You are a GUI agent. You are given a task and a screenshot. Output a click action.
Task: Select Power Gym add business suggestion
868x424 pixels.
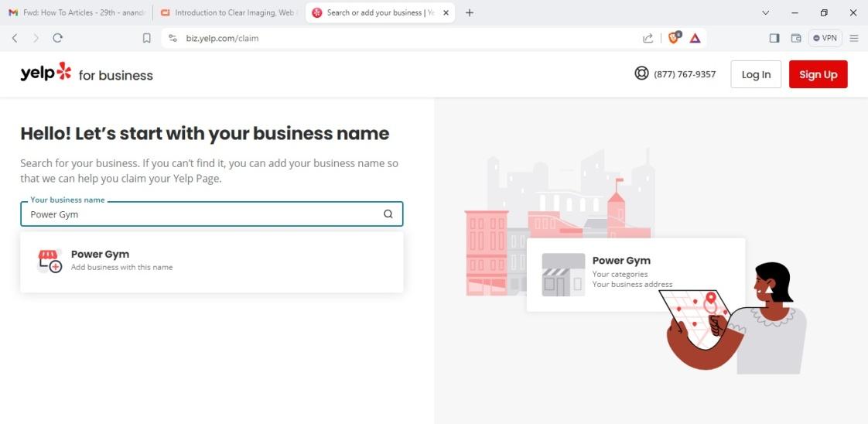pos(211,262)
